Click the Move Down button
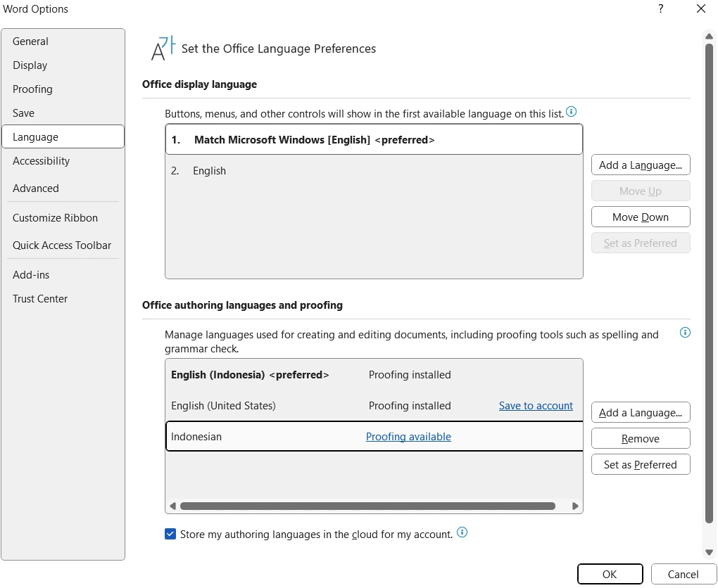This screenshot has height=588, width=718. point(640,217)
